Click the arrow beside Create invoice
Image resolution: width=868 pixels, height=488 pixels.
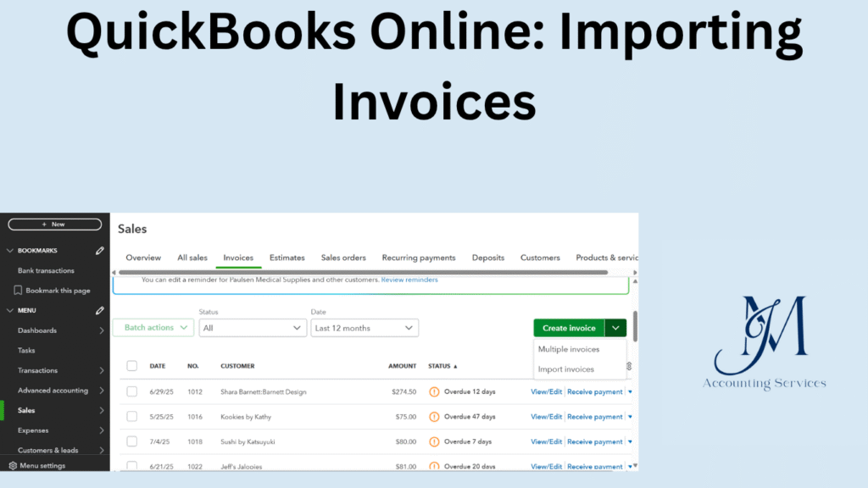coord(615,328)
